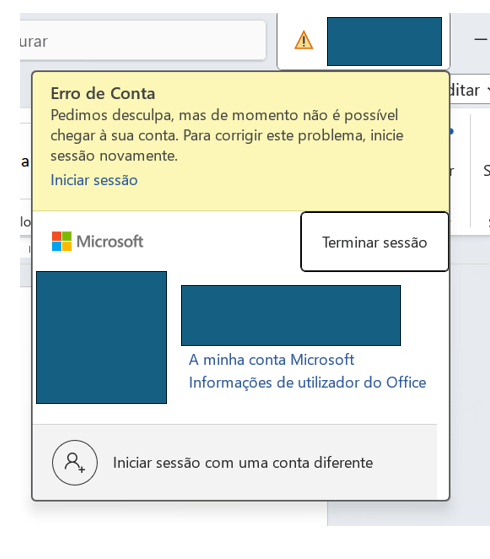490x559 pixels.
Task: Focus the Procurar search field
Action: click(143, 41)
